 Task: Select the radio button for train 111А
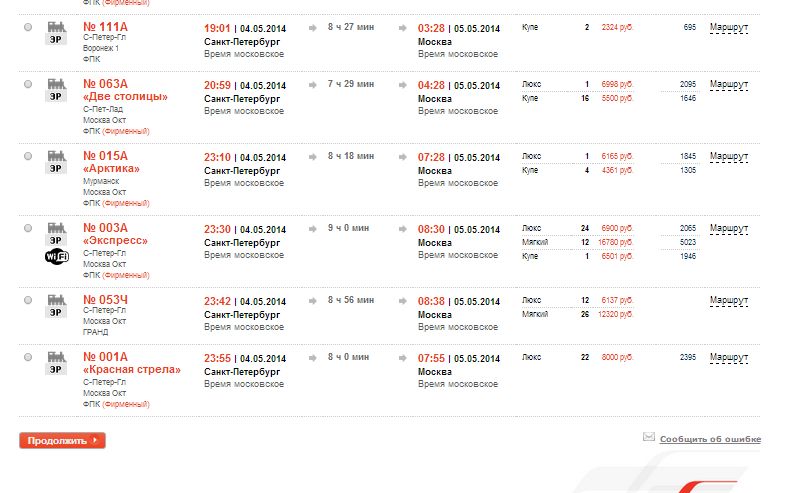27,27
